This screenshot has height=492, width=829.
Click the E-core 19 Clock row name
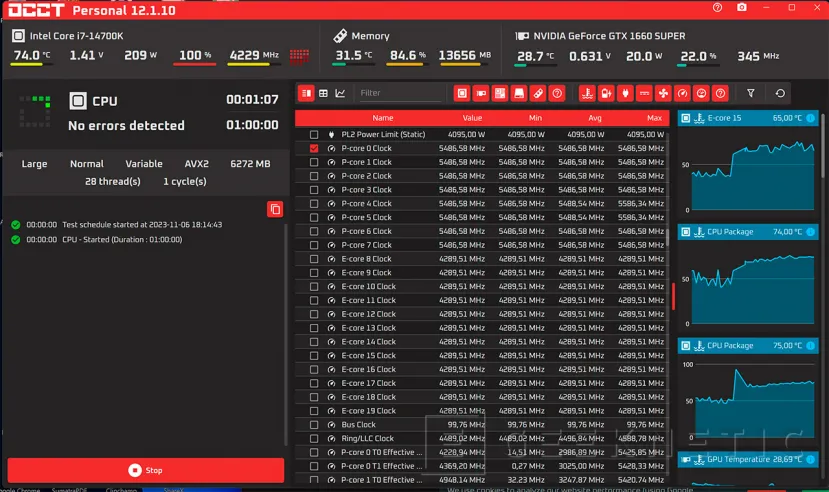pyautogui.click(x=369, y=411)
